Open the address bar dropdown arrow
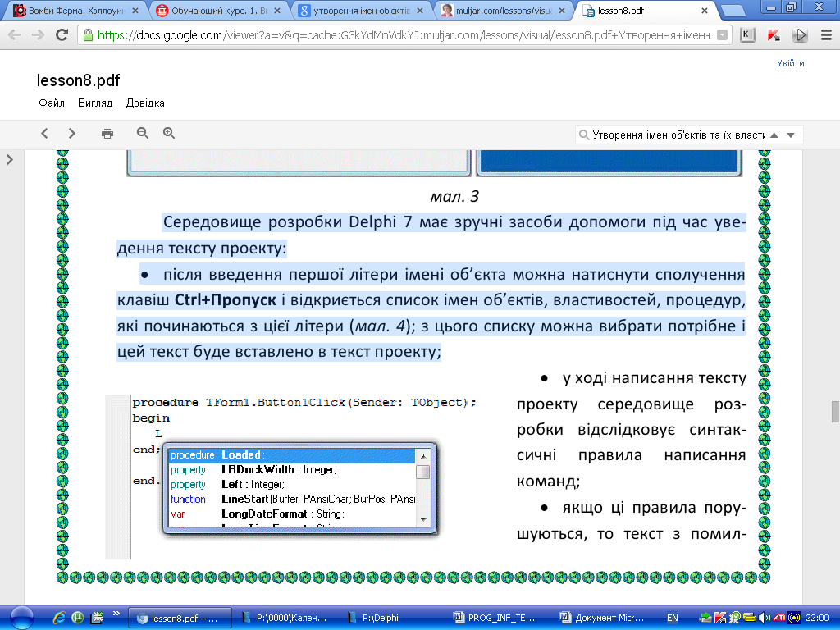Viewport: 840px width, 630px height. tap(723, 35)
